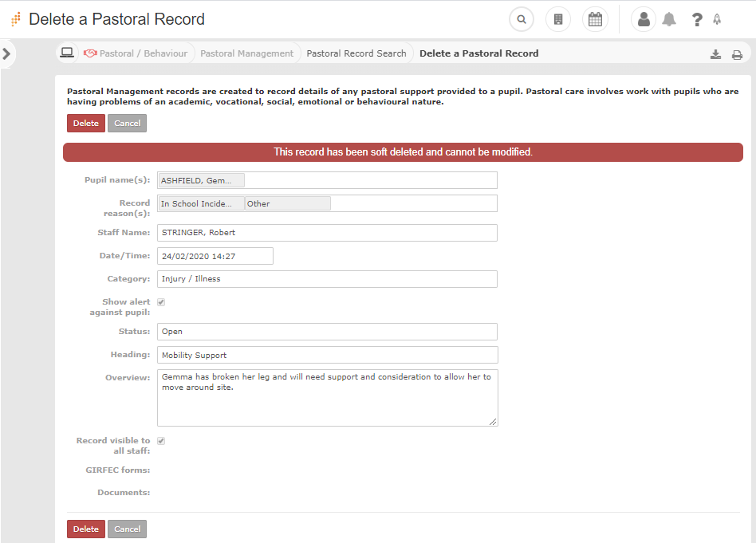
Task: Go to Pastoral Record Search breadcrumb
Action: pyautogui.click(x=356, y=53)
